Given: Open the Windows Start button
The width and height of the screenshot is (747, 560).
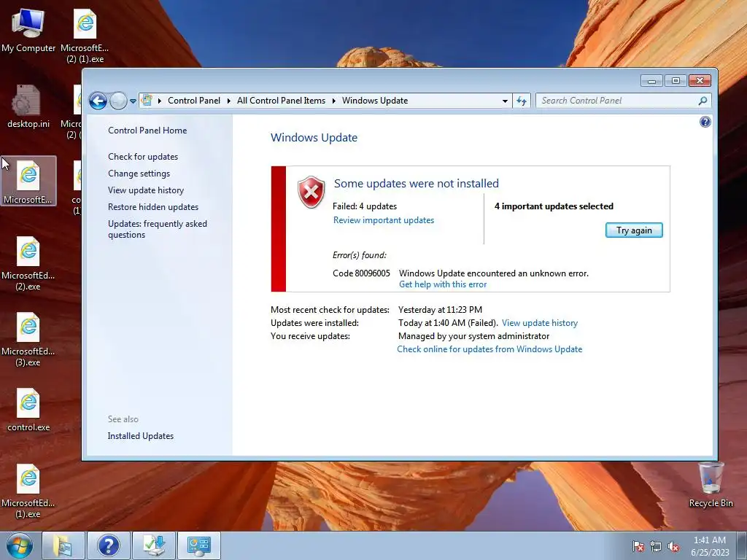Looking at the screenshot, I should (19, 545).
